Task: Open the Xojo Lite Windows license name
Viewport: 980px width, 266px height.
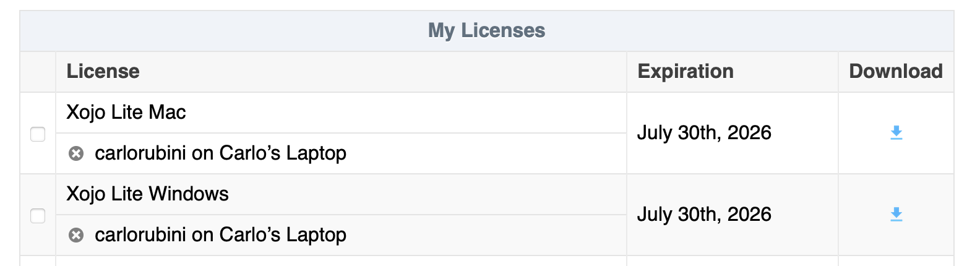Action: 147,194
